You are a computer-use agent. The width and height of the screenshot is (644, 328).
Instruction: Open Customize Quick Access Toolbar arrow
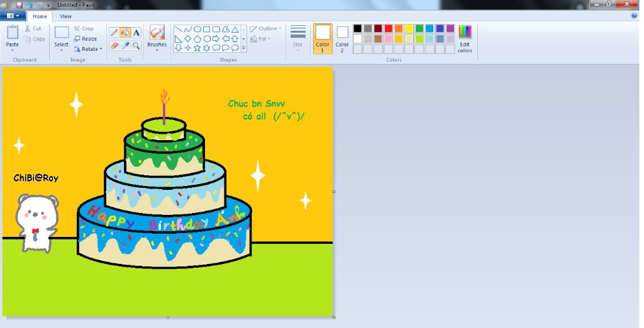point(48,5)
